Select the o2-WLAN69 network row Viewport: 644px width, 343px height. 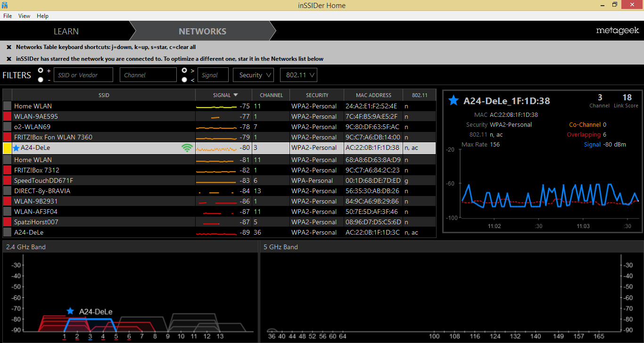pyautogui.click(x=219, y=127)
